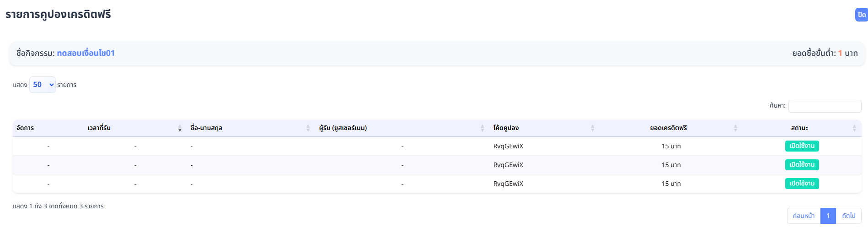Screen dimensions: 868x239
Task: Toggle เปิดใช้งาน status badge in first row
Action: point(802,146)
